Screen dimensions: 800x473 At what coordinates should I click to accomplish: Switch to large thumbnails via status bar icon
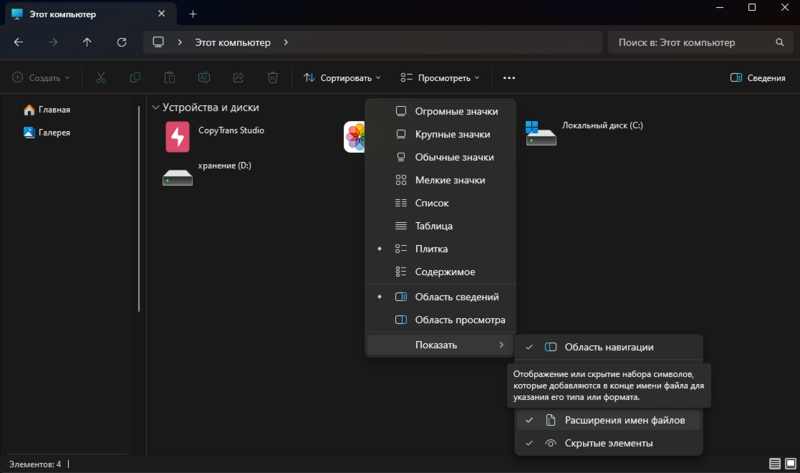[x=790, y=463]
